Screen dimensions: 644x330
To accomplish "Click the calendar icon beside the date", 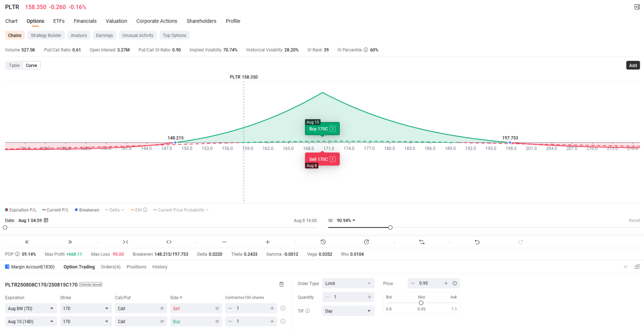I will click(46, 220).
